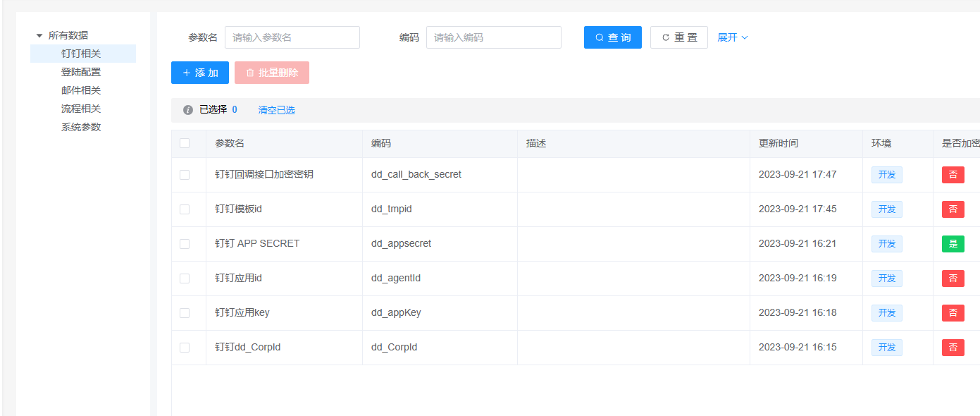The image size is (980, 416).
Task: Select the 钉钉dd_CorpId row checkbox
Action: click(185, 348)
